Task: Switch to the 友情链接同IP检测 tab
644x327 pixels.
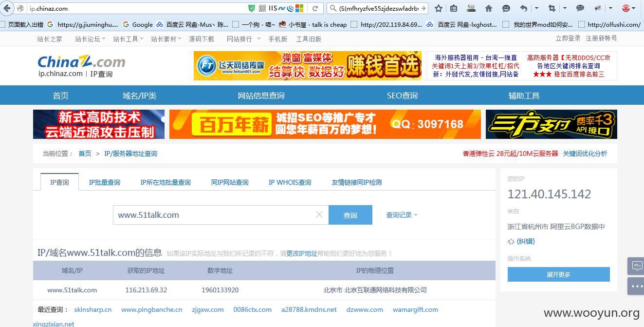Action: click(x=357, y=182)
